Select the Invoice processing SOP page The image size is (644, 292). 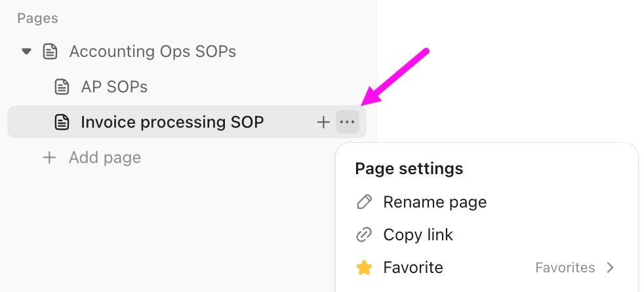[172, 122]
